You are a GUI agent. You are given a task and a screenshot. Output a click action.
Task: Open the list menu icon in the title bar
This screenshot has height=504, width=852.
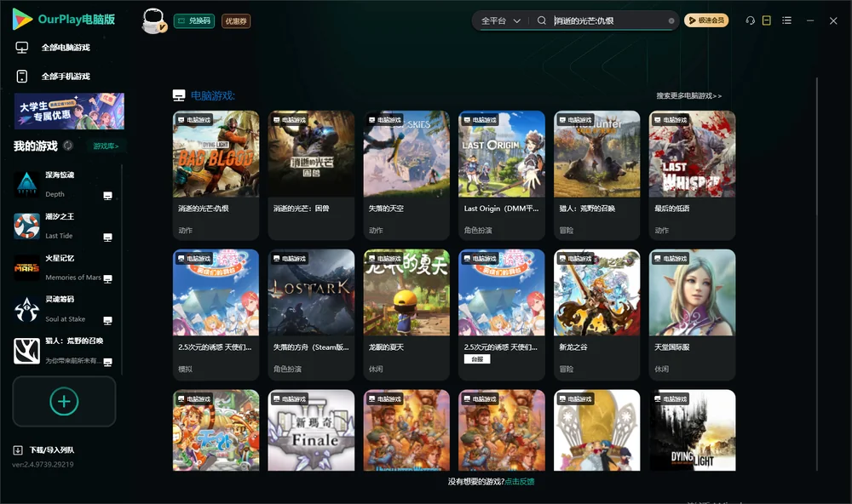pos(786,20)
